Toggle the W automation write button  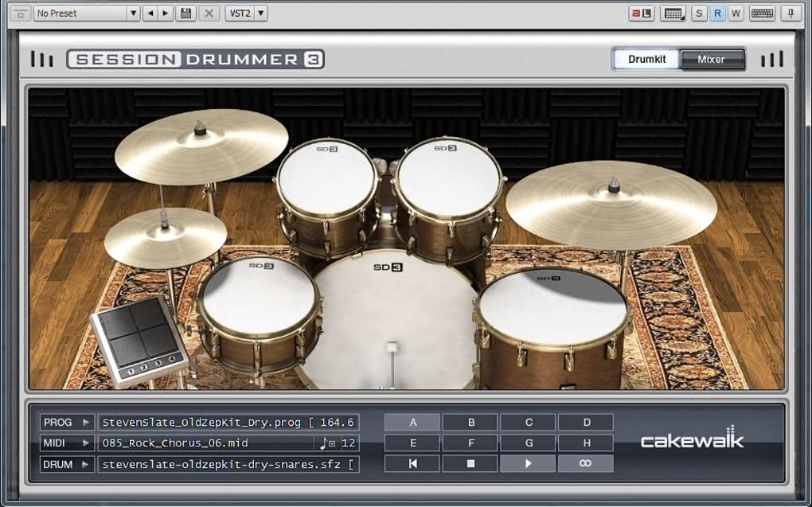click(736, 14)
